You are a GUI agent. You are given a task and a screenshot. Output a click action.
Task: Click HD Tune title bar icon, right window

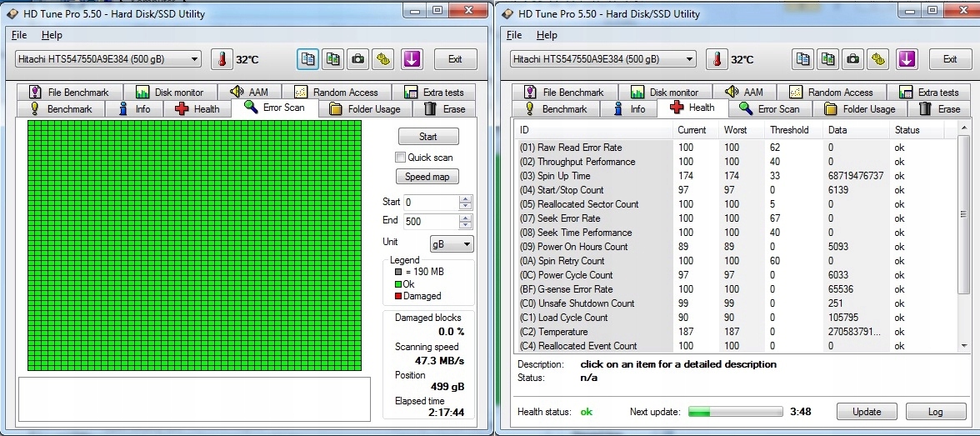(507, 13)
